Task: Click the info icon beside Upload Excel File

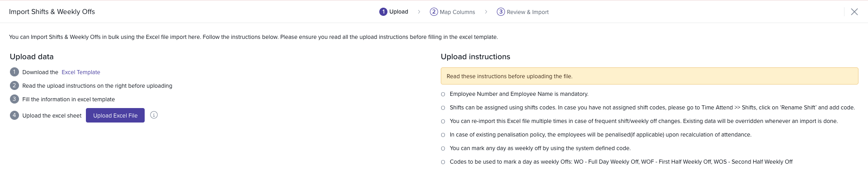Action: click(154, 115)
